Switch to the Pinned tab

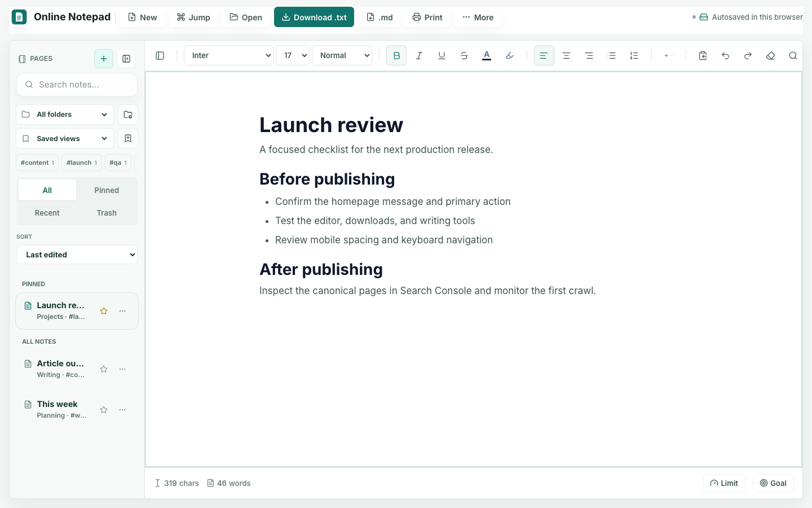(x=107, y=190)
